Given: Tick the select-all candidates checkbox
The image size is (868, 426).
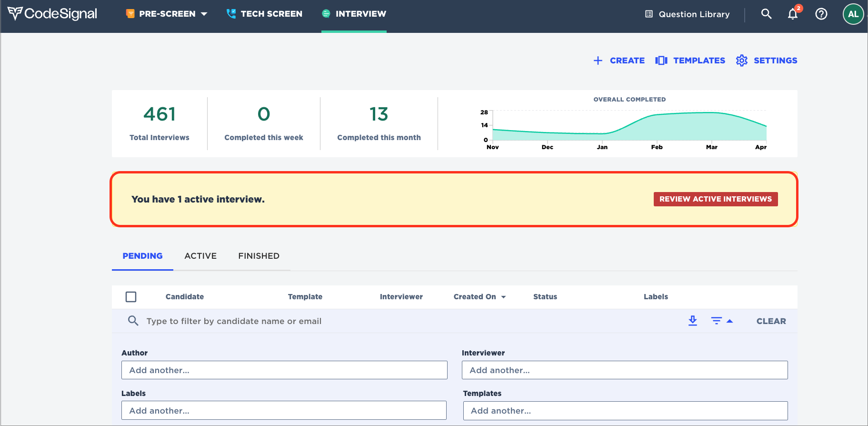Looking at the screenshot, I should pyautogui.click(x=131, y=297).
